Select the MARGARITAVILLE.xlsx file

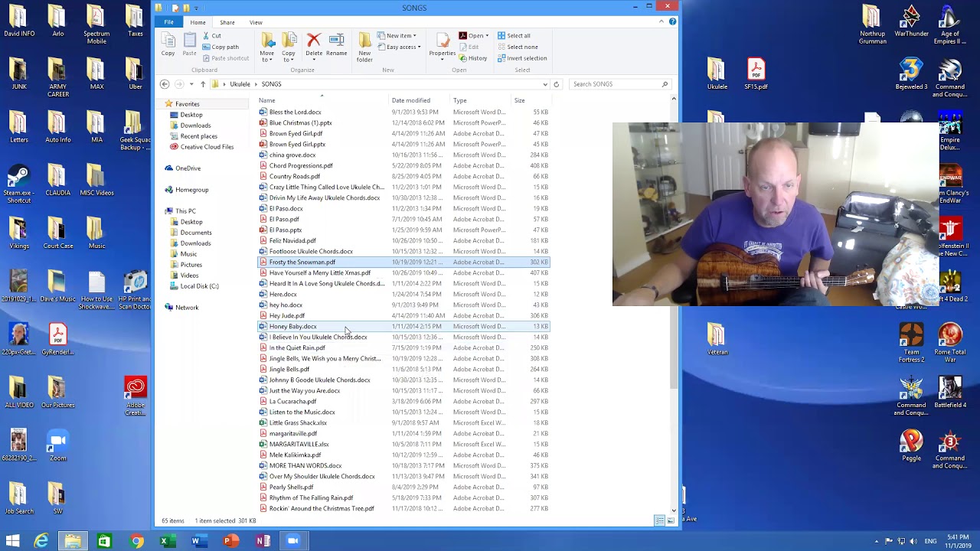[x=403, y=444]
